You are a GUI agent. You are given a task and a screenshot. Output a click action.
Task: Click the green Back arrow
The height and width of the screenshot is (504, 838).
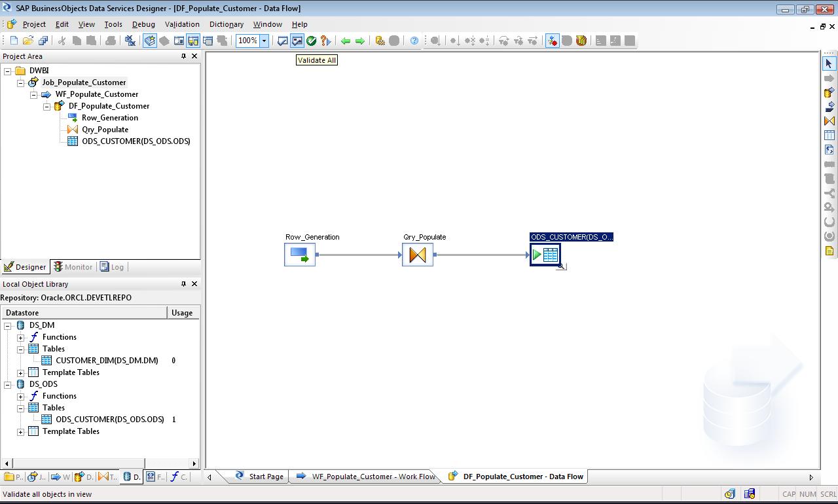click(346, 41)
